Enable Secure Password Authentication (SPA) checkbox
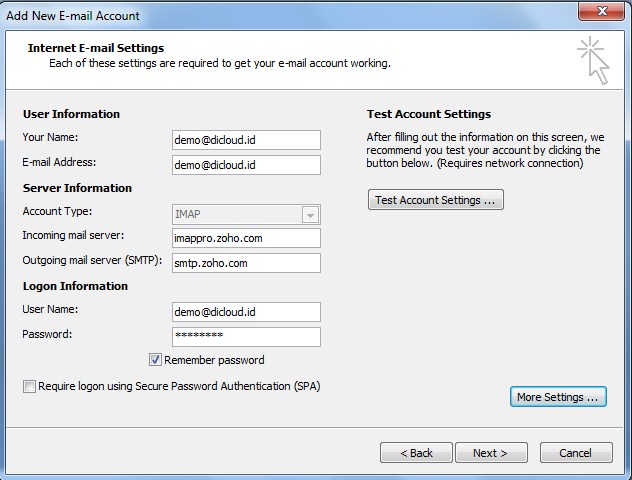 tap(29, 386)
